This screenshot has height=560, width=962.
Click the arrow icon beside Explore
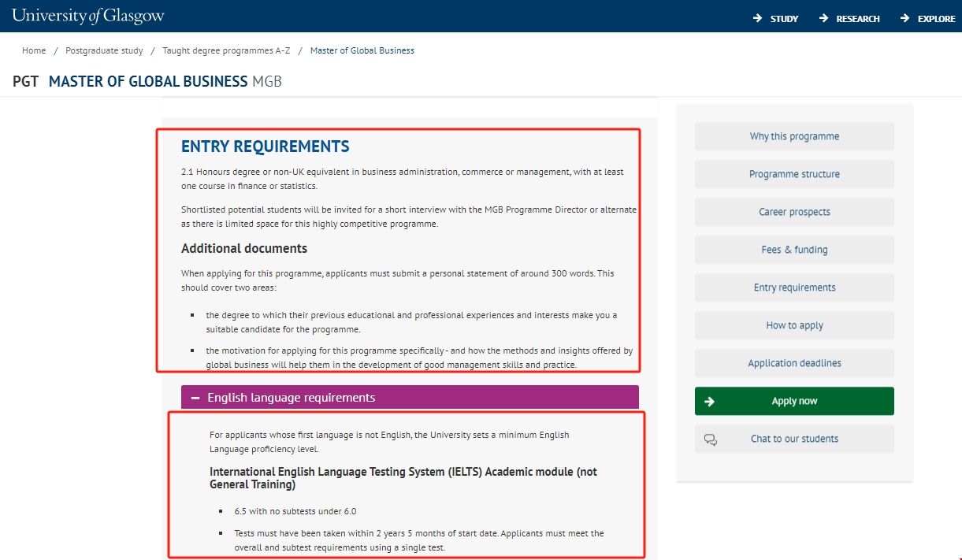[904, 18]
